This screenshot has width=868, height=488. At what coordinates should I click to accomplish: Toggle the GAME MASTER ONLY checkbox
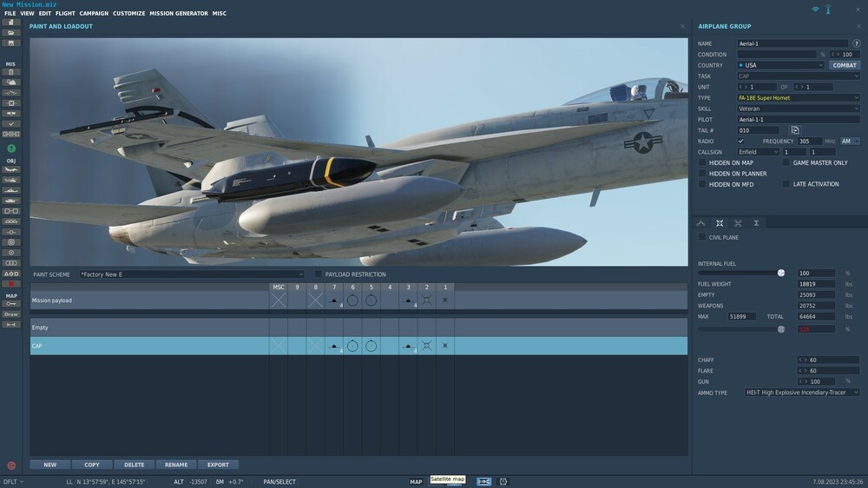(x=786, y=162)
